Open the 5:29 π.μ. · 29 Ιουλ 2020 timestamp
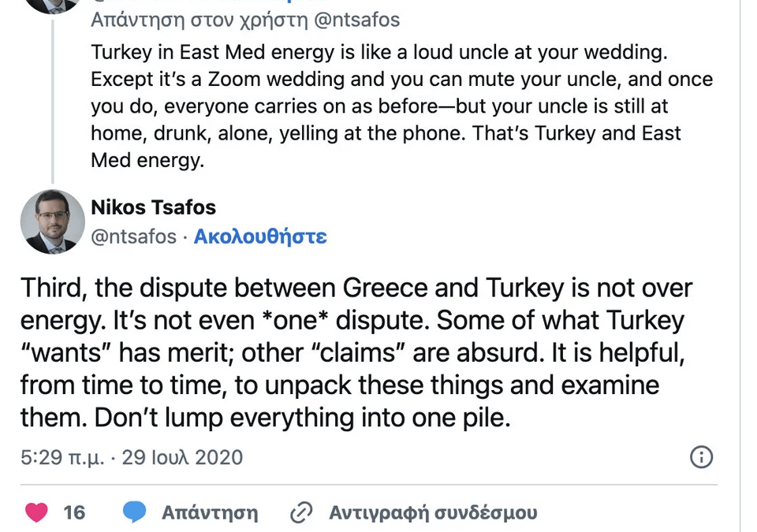The width and height of the screenshot is (757, 532). pyautogui.click(x=132, y=457)
